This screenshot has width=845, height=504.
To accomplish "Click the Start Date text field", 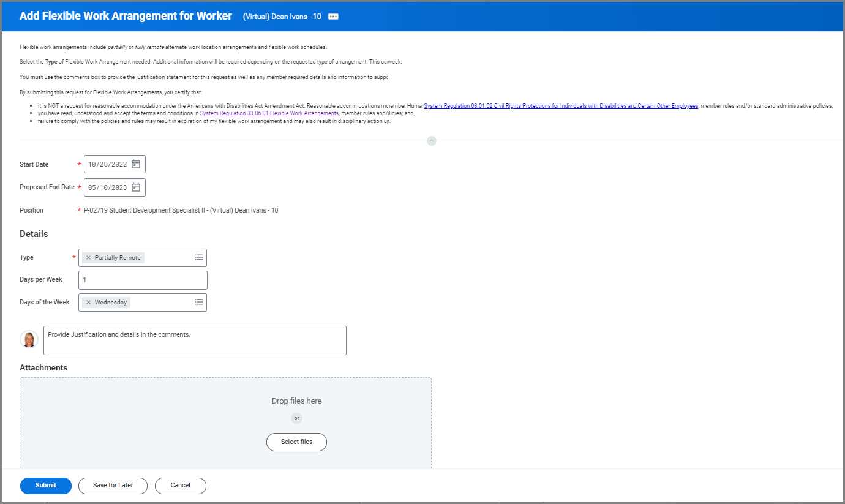I will tap(108, 164).
